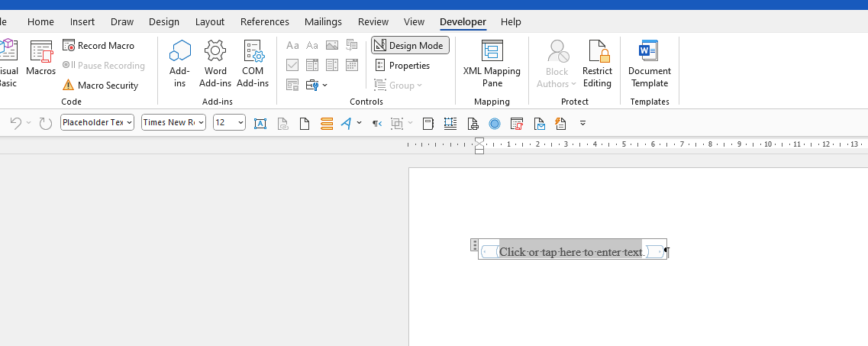Start Record Macro
The height and width of the screenshot is (346, 868).
point(98,45)
